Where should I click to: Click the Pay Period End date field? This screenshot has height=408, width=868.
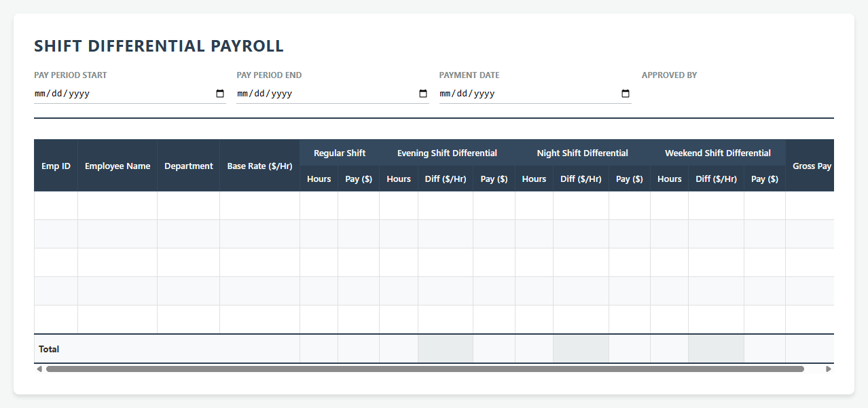[333, 94]
